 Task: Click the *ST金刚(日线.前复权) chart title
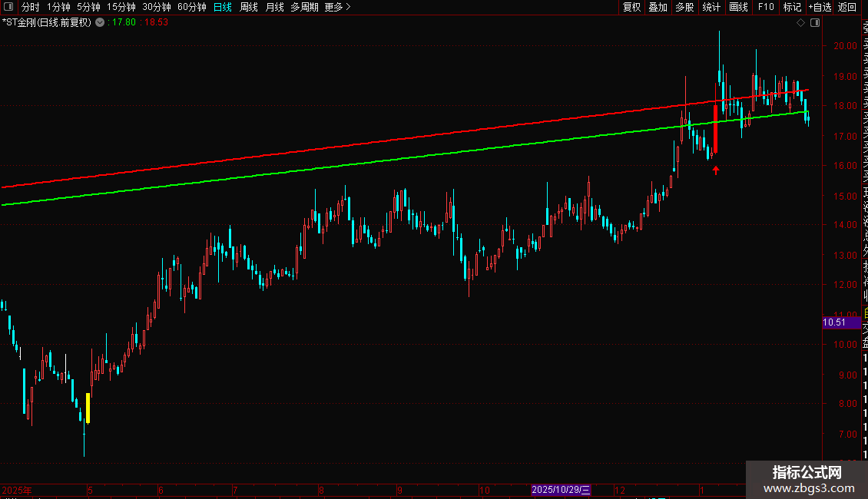(x=47, y=23)
